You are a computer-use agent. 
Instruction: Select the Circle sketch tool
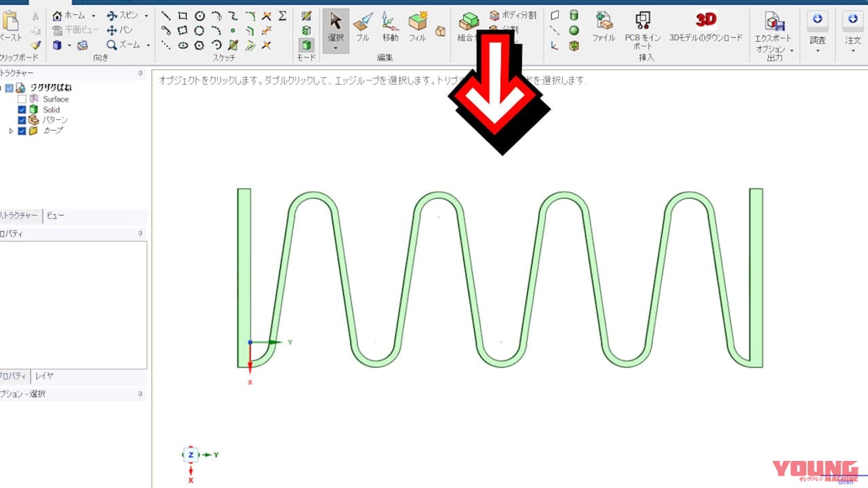coord(199,16)
